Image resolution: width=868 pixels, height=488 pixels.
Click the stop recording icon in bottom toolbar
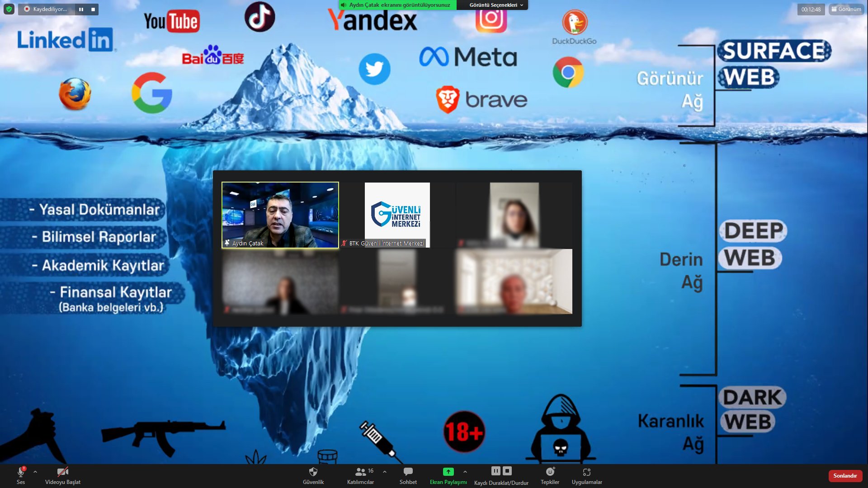[507, 471]
